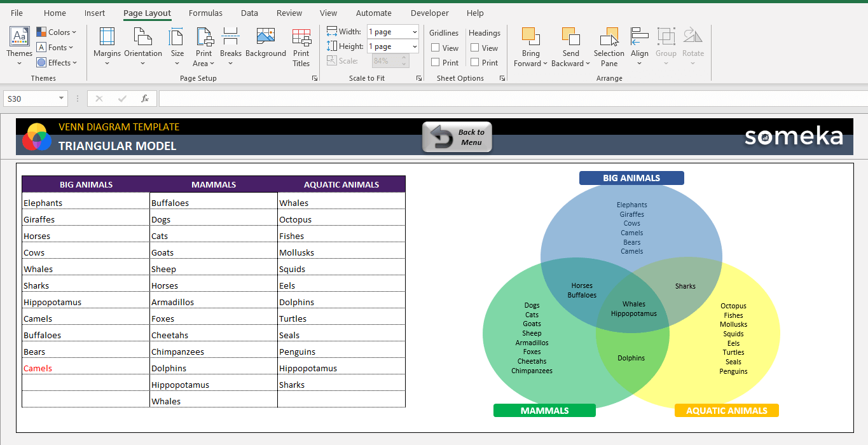Expand the Width page dropdown
The image size is (868, 445).
click(415, 32)
